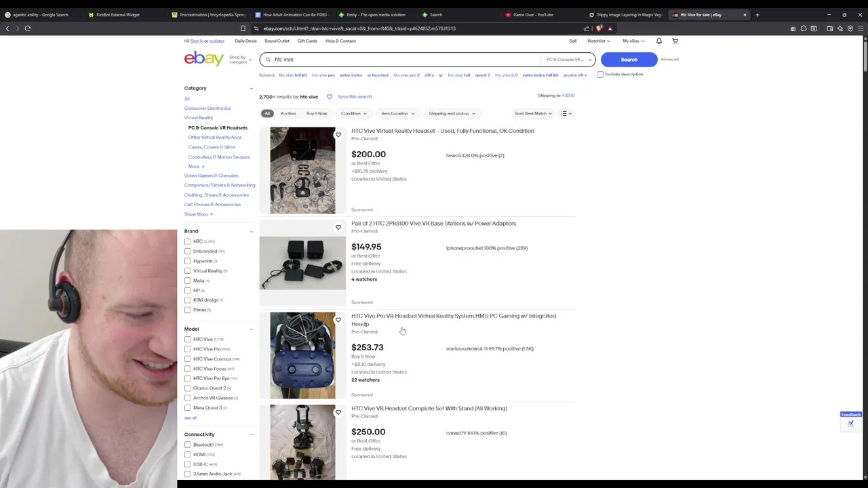The width and height of the screenshot is (868, 488).
Task: Watchlist heart on HTC Vive Pro listing
Action: coord(338,320)
